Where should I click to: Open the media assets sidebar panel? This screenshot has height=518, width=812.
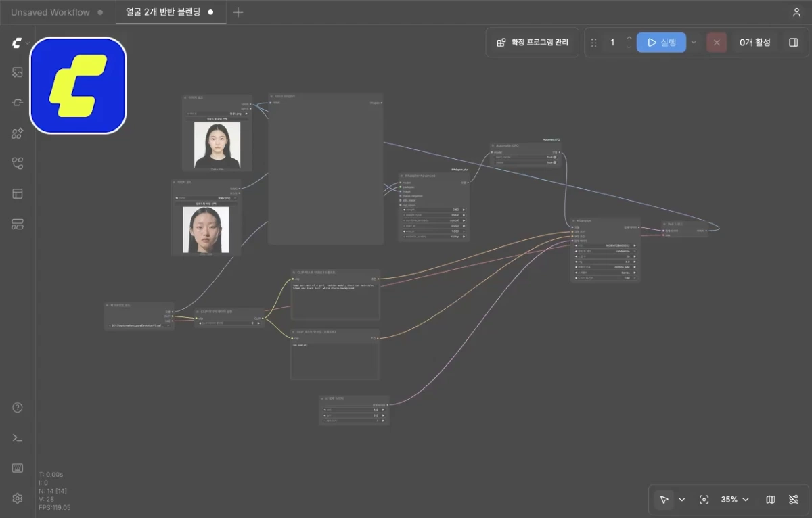pos(18,72)
